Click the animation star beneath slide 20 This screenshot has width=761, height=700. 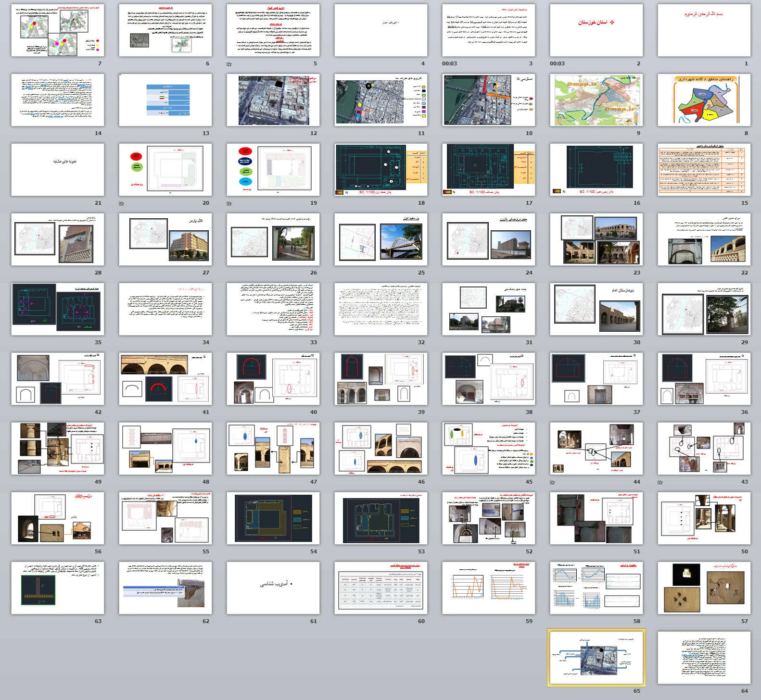[122, 203]
